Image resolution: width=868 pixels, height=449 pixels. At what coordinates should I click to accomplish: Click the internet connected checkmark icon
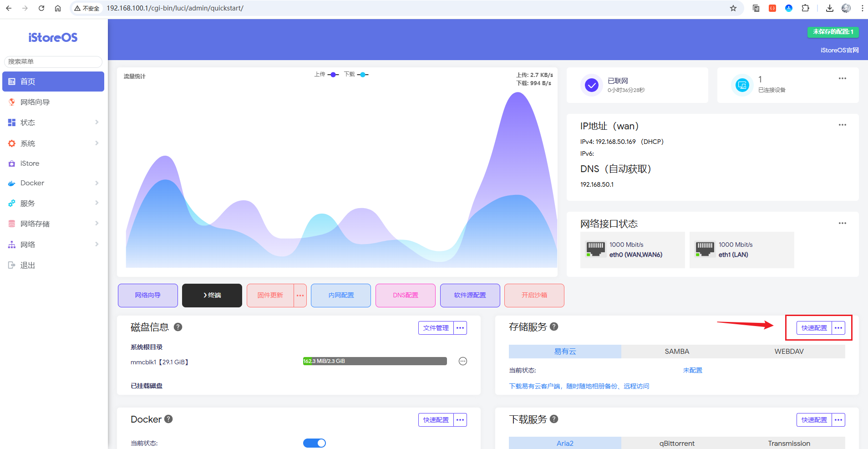pyautogui.click(x=592, y=85)
